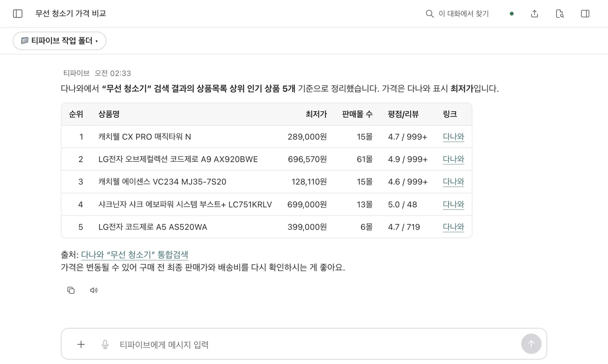
Task: Select LG전자 코드제로 A5 AS520WA cell
Action: coord(153,227)
